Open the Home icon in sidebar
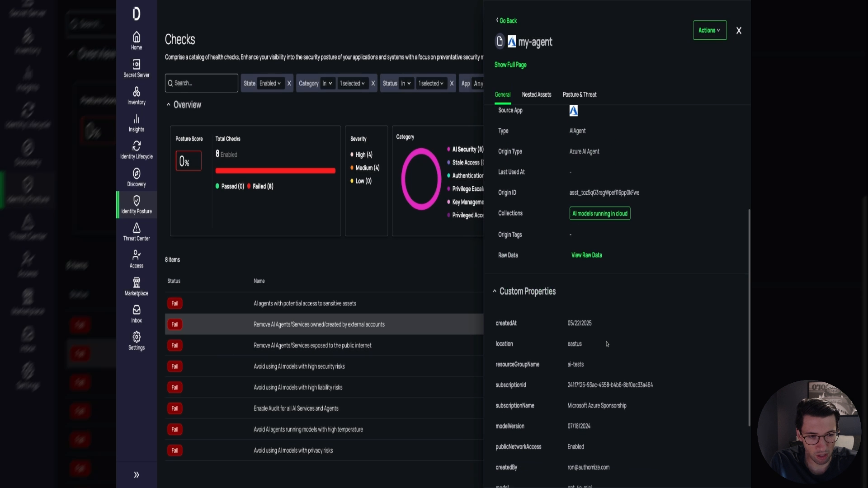868x488 pixels. (x=136, y=41)
